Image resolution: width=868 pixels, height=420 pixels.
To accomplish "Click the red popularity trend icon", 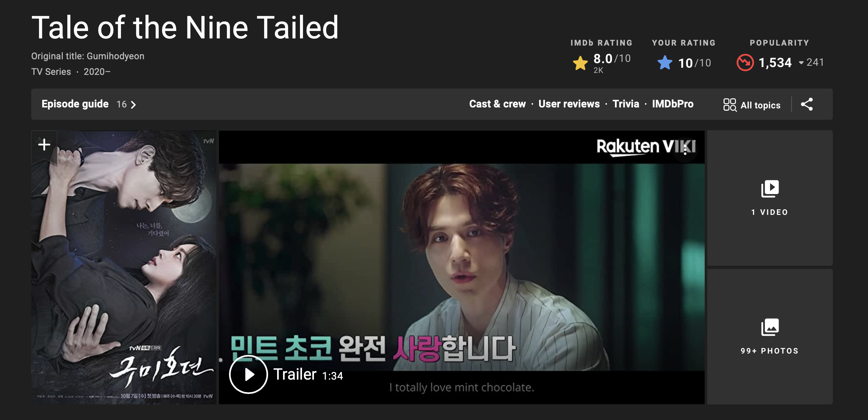I will pos(745,63).
